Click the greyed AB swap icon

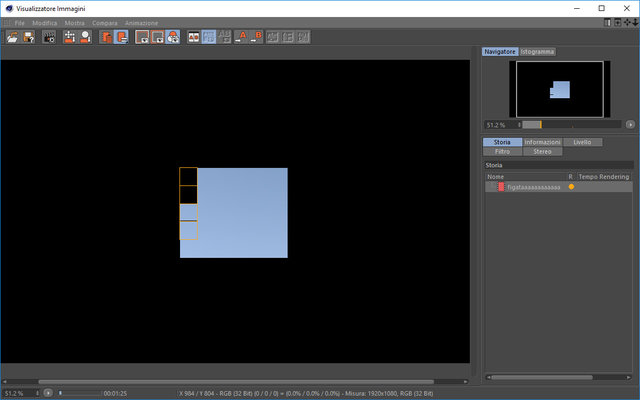tap(224, 37)
